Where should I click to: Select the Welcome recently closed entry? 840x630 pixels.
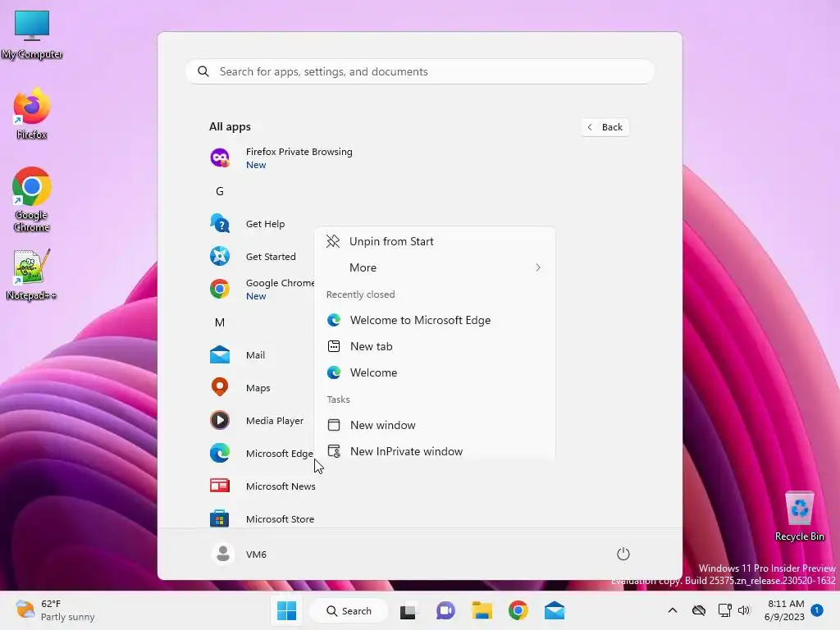point(435,372)
